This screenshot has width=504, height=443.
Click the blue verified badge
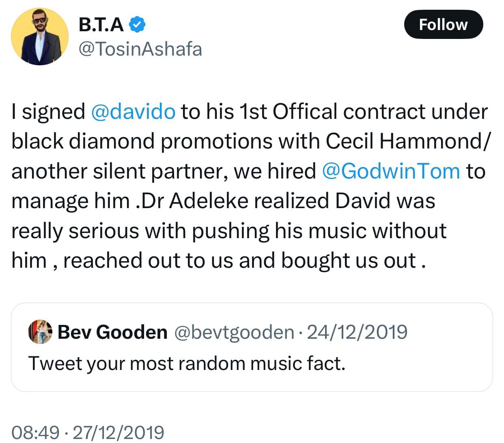pos(138,25)
